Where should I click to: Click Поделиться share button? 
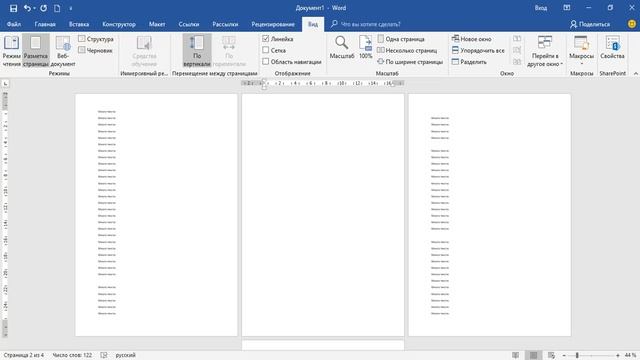tap(590, 24)
